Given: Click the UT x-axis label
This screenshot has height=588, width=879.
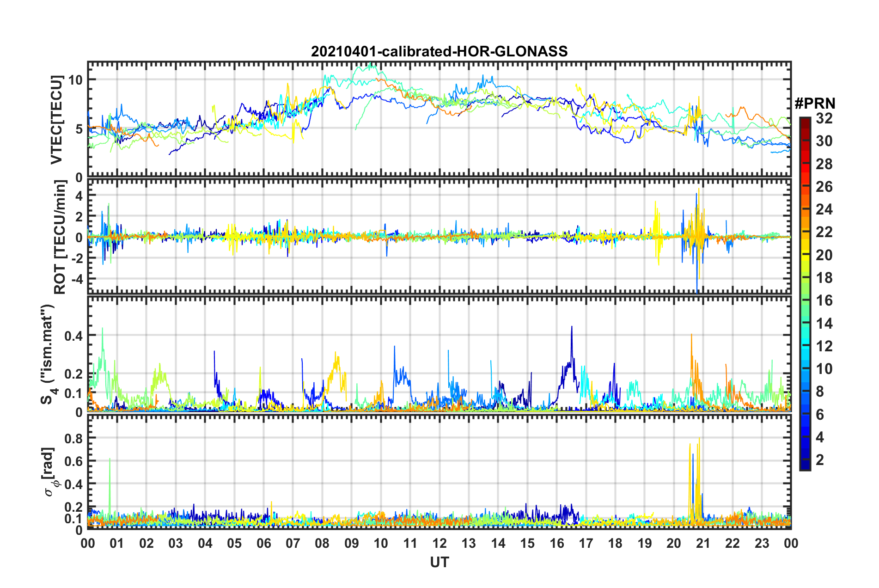Looking at the screenshot, I should click(x=439, y=562).
